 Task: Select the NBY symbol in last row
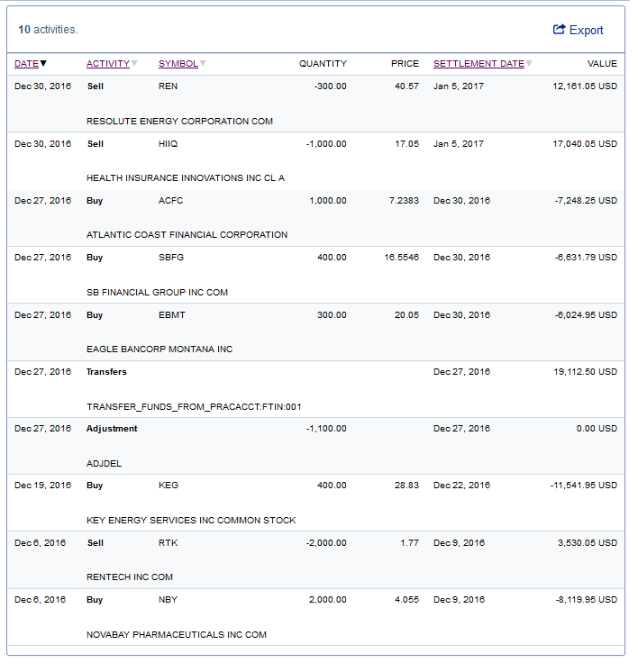pos(168,600)
